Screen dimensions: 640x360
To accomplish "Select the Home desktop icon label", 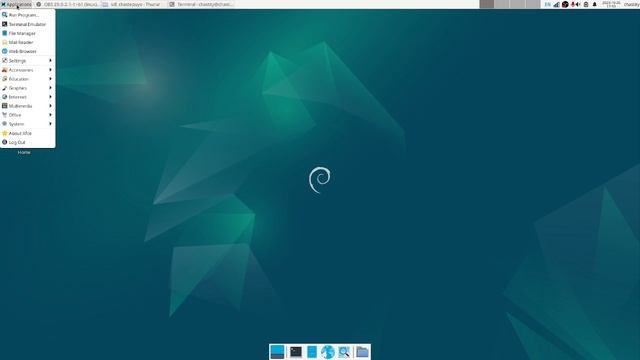I will (x=24, y=152).
